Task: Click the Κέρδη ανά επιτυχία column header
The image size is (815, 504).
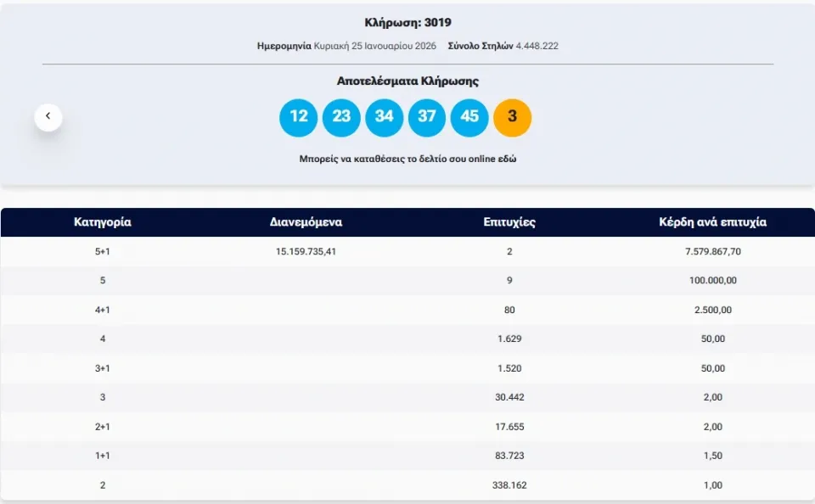Action: [x=712, y=222]
